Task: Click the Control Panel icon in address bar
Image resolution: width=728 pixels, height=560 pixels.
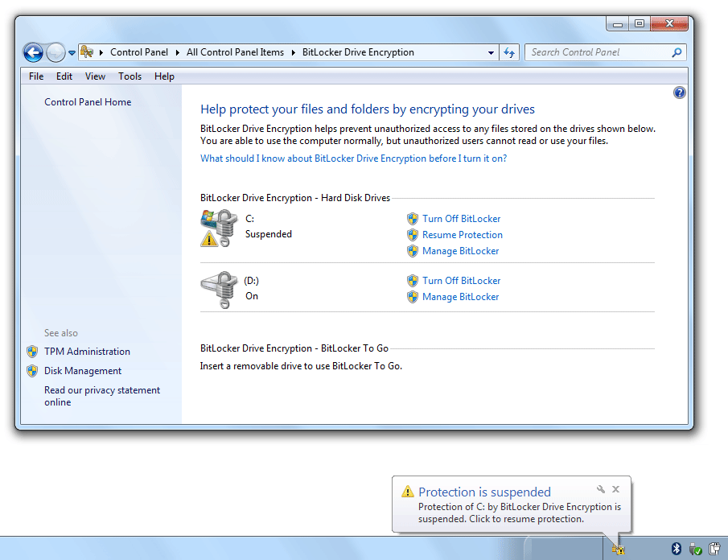Action: (x=87, y=52)
